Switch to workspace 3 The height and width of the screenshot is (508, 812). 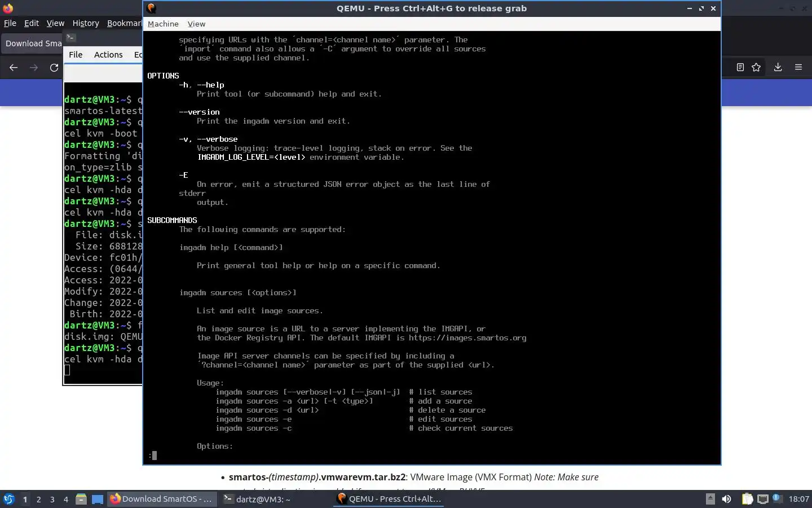(52, 499)
